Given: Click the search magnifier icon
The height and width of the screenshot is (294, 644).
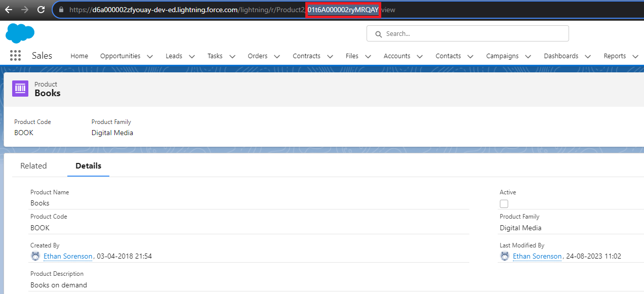Looking at the screenshot, I should pos(378,34).
